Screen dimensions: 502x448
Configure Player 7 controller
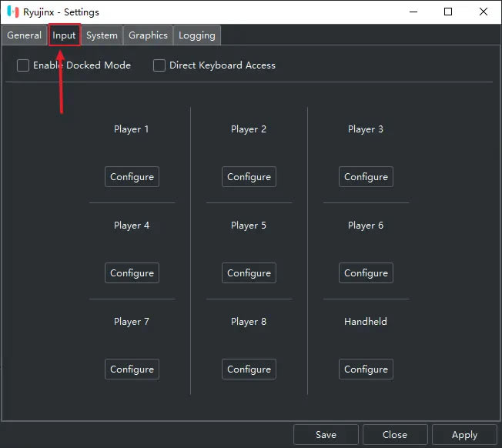[132, 369]
